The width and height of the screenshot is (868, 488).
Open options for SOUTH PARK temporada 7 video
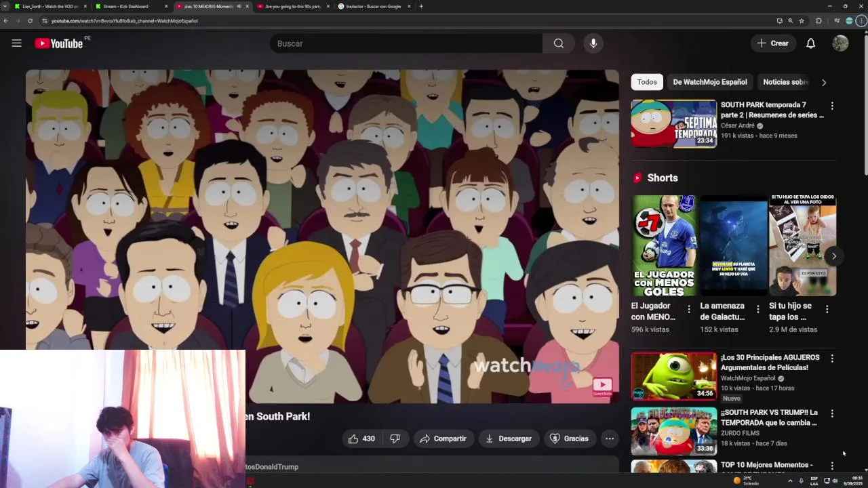tap(832, 106)
